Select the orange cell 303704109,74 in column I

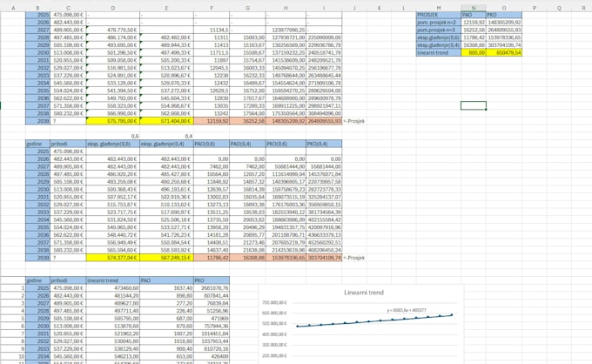coord(324,258)
